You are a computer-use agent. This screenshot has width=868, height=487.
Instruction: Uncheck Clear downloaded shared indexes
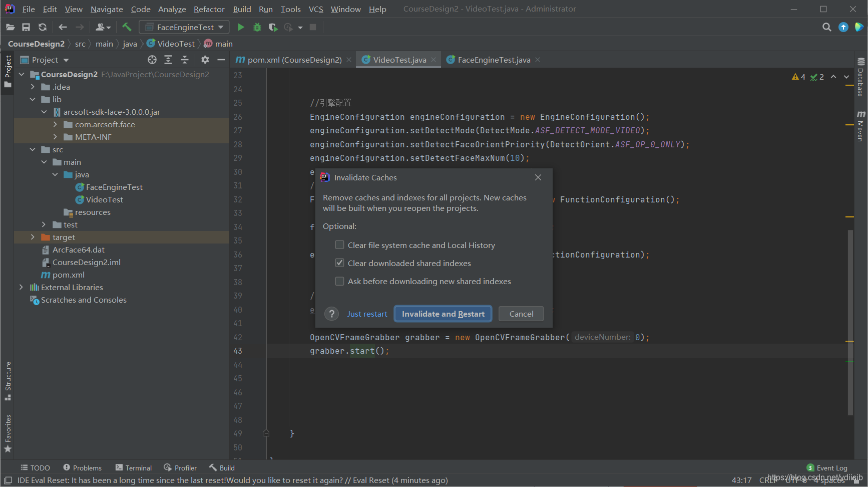coord(339,263)
